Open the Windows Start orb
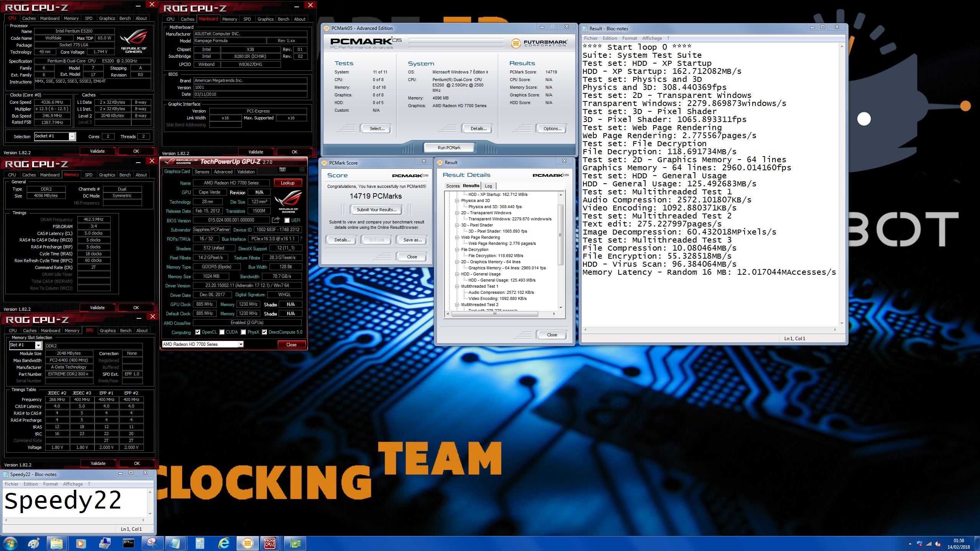 pyautogui.click(x=10, y=543)
